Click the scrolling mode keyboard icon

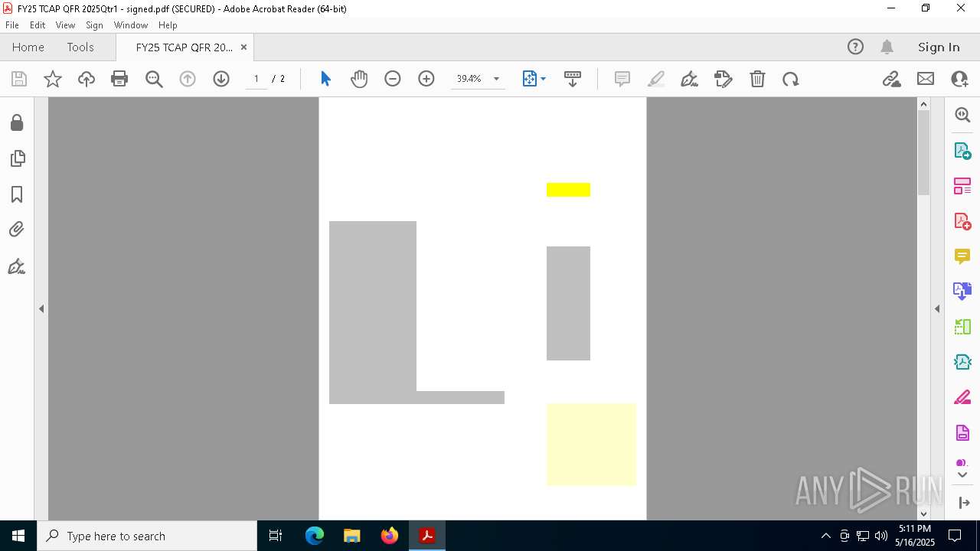(573, 79)
